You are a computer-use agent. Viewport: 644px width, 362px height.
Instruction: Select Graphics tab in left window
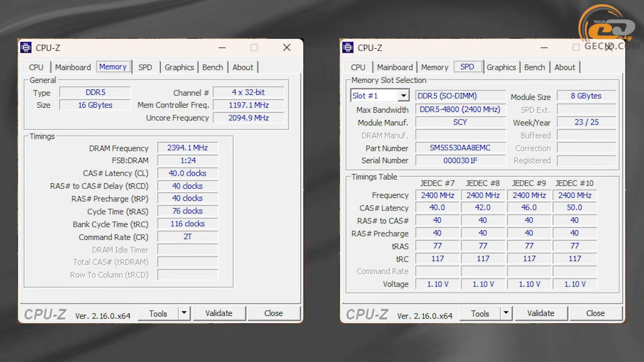179,67
